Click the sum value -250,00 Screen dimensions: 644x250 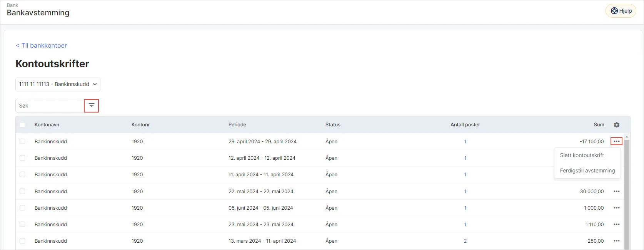(x=595, y=241)
